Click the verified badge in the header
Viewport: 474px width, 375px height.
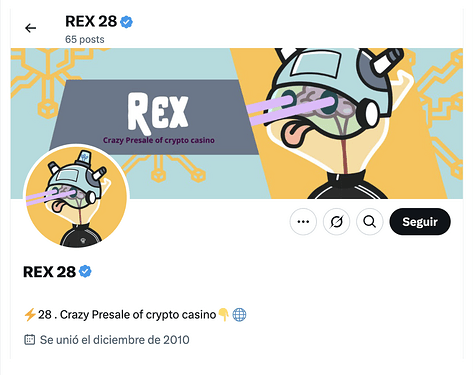coord(126,22)
